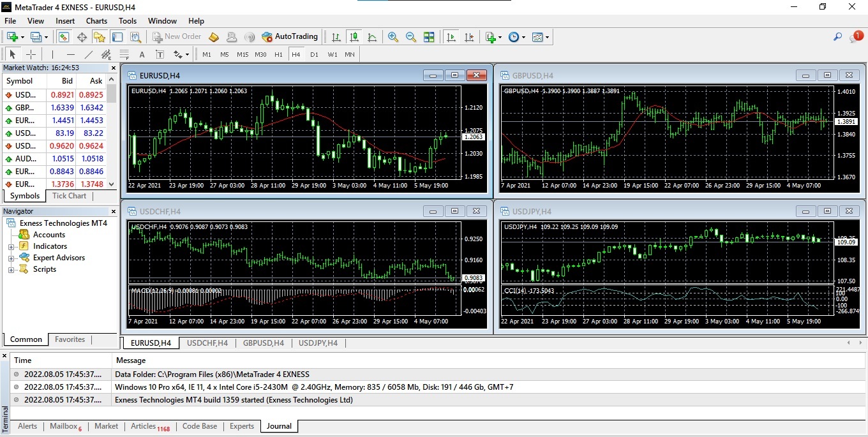Open the Tools menu
The width and height of the screenshot is (868, 437).
(128, 21)
